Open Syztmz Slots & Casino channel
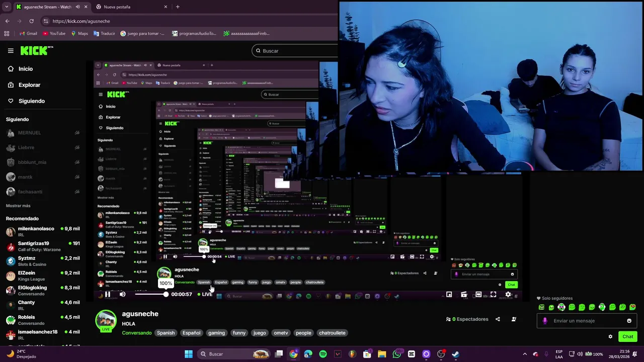This screenshot has height=362, width=644. point(43,261)
